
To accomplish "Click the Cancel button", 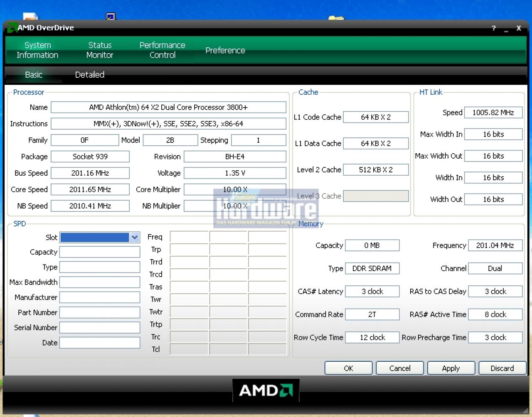I will tap(400, 368).
